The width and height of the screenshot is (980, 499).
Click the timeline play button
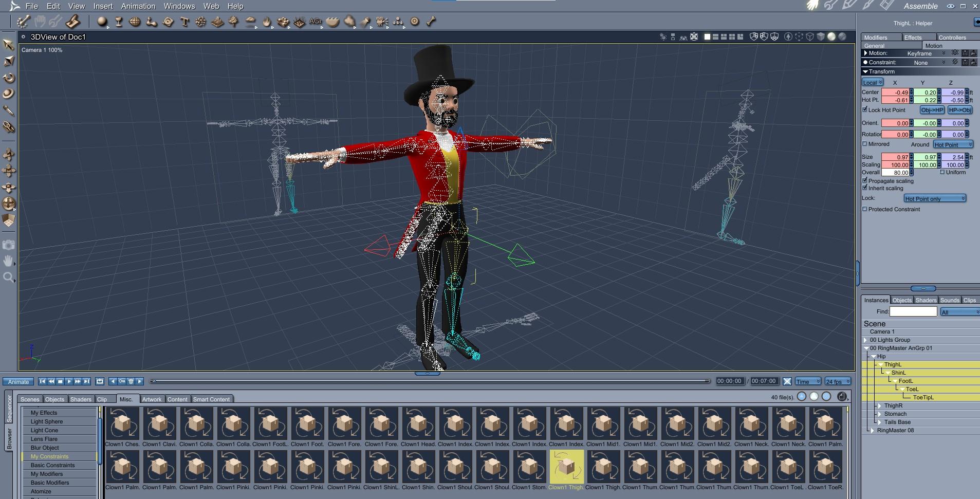69,381
